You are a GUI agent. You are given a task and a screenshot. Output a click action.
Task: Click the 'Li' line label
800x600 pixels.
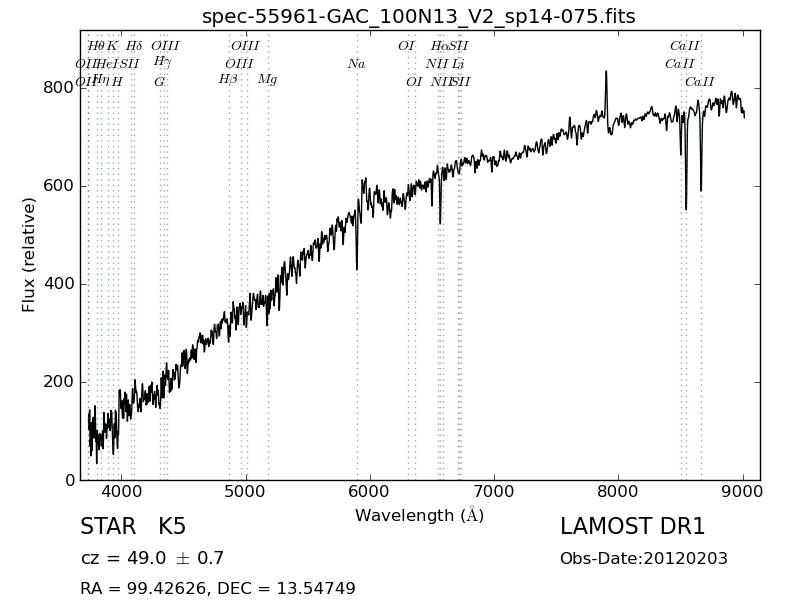pos(458,64)
